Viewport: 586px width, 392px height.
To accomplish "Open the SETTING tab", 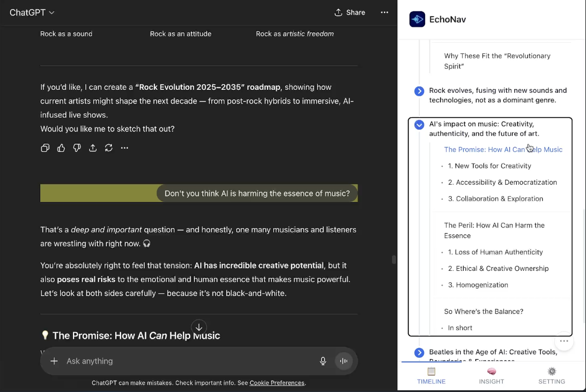I will (551, 376).
